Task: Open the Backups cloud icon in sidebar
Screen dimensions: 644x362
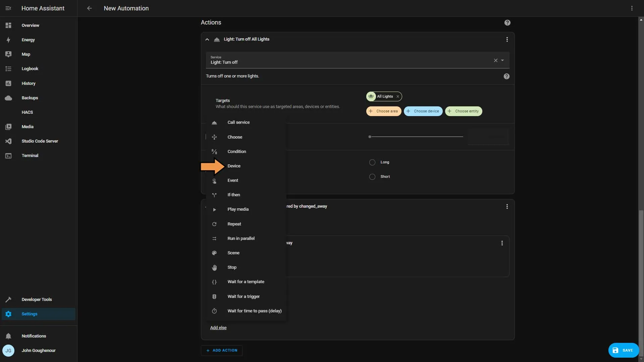Action: (8, 98)
